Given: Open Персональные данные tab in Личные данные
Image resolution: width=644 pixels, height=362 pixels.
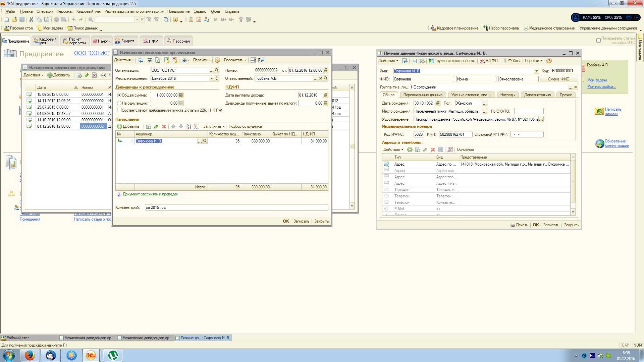Looking at the screenshot, I should click(423, 95).
